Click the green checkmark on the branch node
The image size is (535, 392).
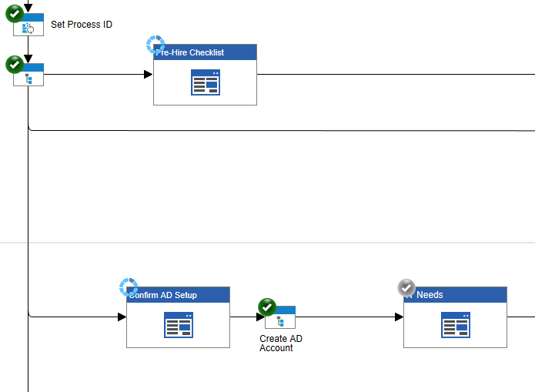pos(14,64)
